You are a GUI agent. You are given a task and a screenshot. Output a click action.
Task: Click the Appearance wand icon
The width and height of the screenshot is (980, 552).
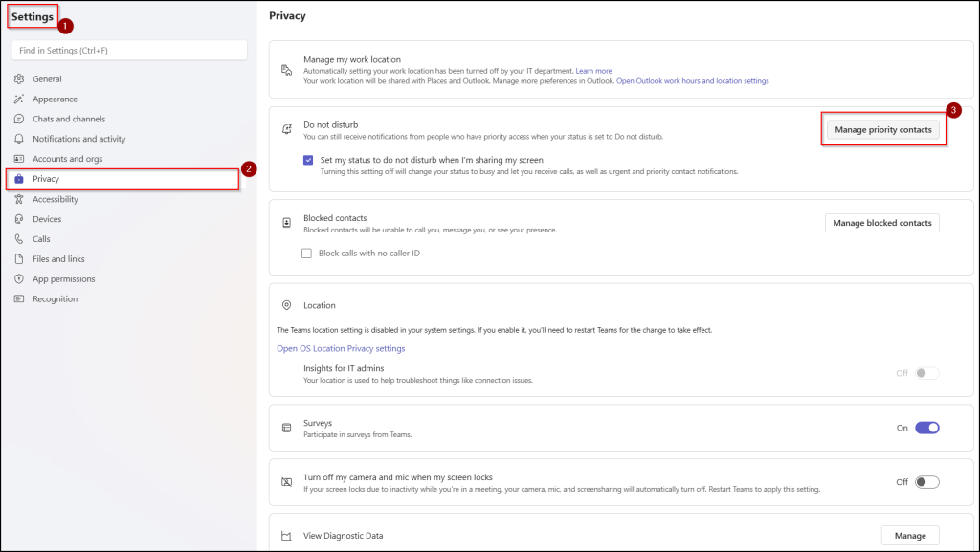point(19,99)
